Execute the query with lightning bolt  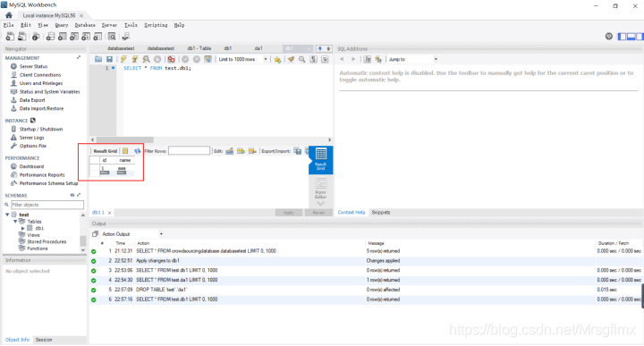coord(123,59)
